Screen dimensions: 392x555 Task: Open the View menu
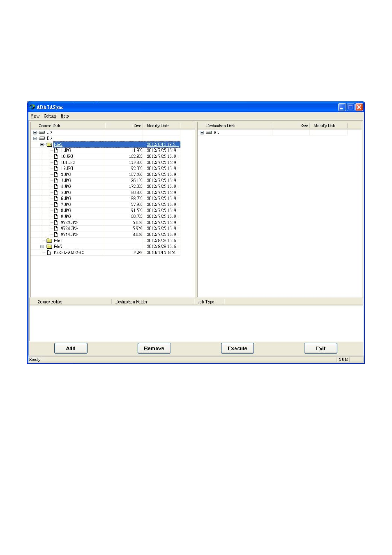point(35,116)
